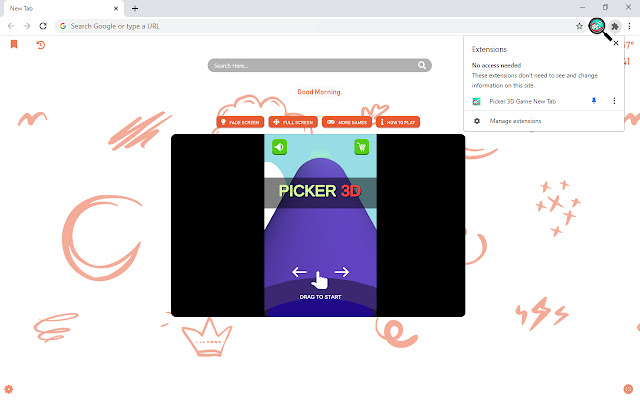Click the PICKER 3D game title
This screenshot has height=400, width=640.
(x=320, y=191)
